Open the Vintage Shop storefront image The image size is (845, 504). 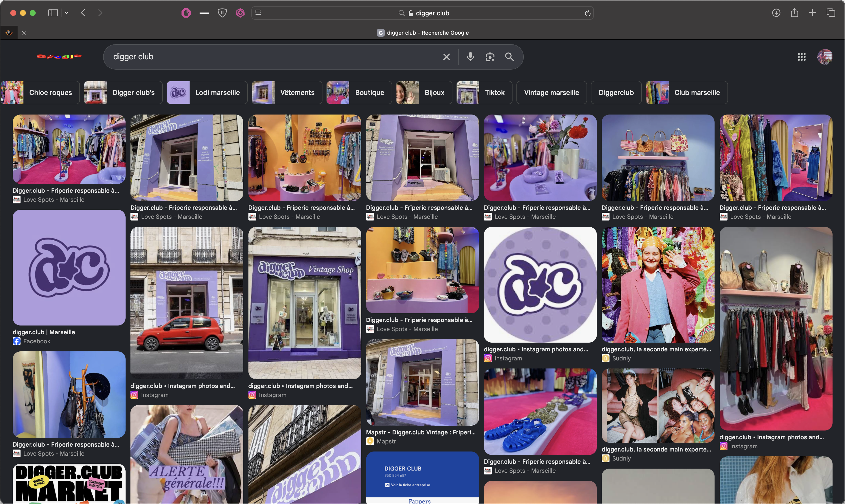305,303
